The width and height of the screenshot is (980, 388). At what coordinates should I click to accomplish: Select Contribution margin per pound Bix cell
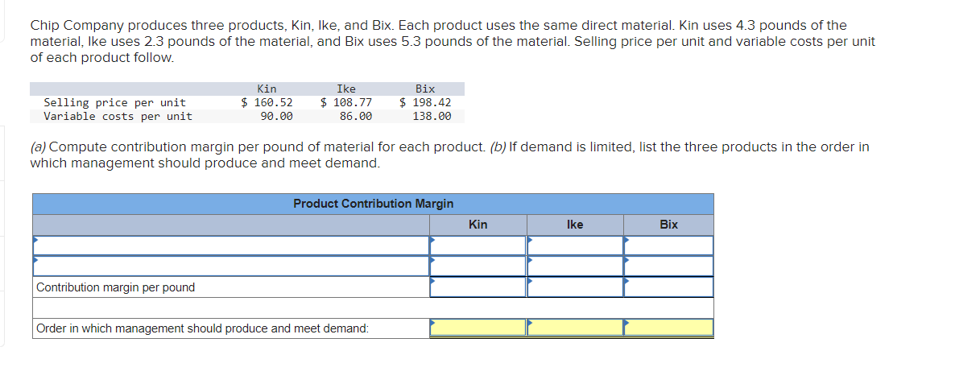(668, 287)
